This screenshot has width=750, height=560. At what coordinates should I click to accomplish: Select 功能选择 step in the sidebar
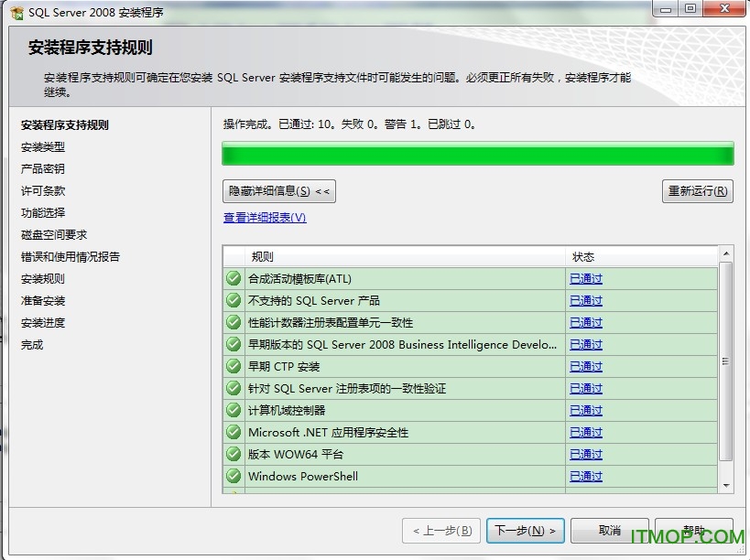(41, 212)
